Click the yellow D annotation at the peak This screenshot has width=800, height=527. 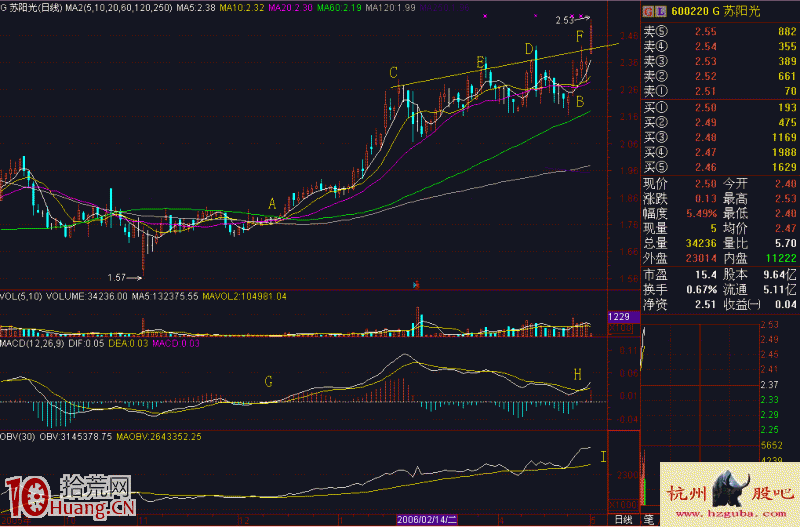529,49
